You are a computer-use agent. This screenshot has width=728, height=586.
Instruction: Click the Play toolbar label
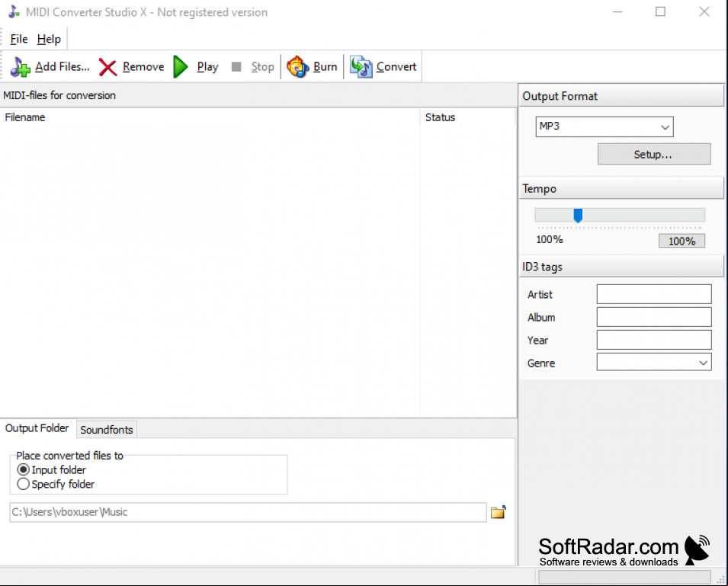207,67
